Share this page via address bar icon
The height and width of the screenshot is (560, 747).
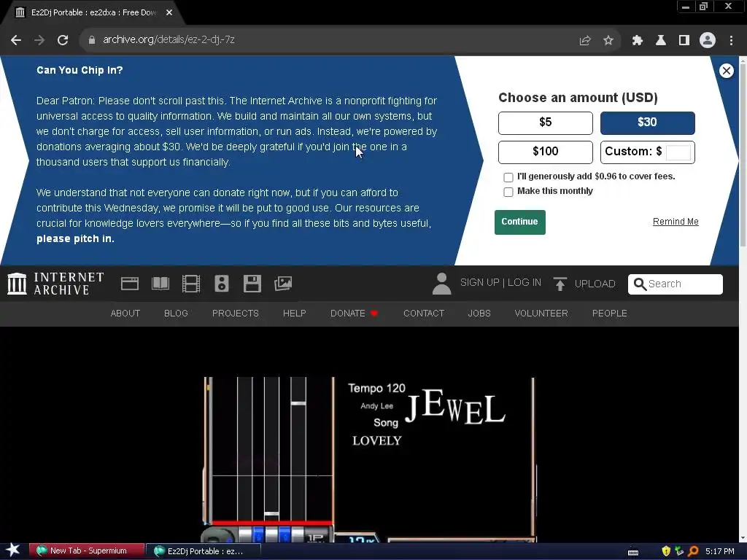pyautogui.click(x=585, y=40)
